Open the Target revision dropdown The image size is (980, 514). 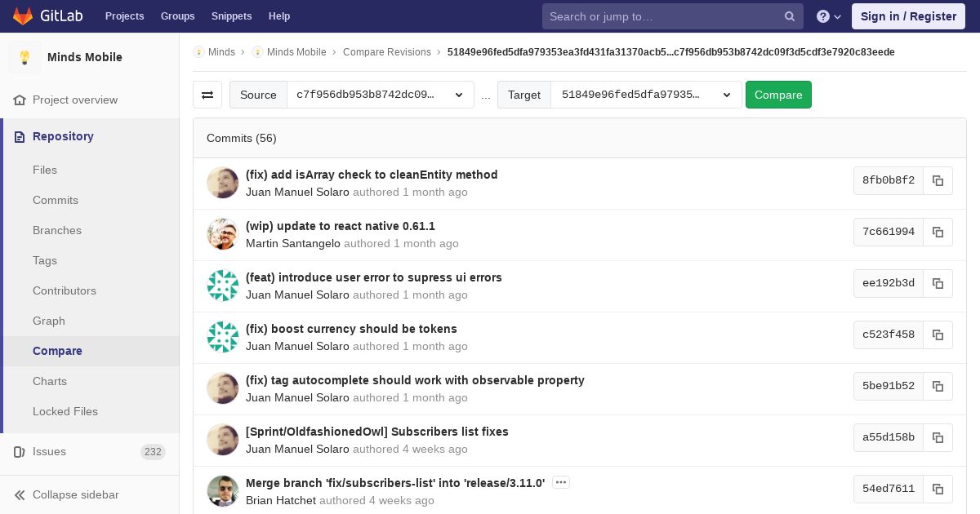click(x=645, y=95)
